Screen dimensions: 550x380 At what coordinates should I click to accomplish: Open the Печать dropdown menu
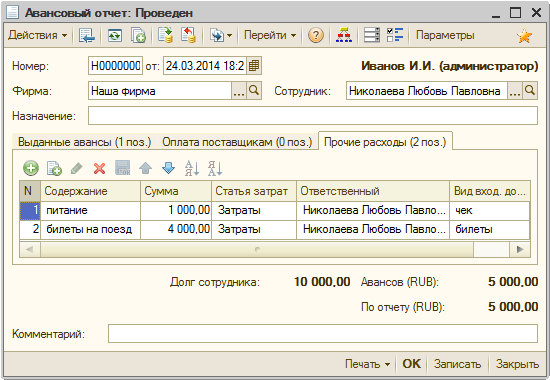pyautogui.click(x=368, y=364)
